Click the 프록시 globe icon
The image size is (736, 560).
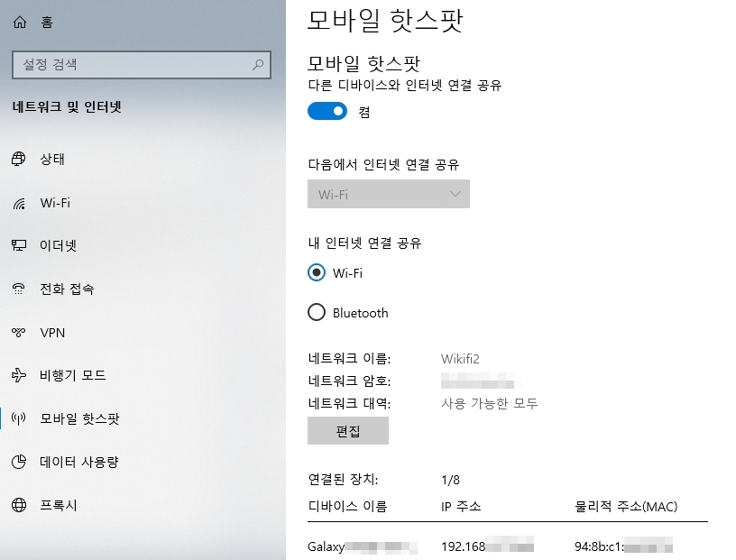coord(19,505)
